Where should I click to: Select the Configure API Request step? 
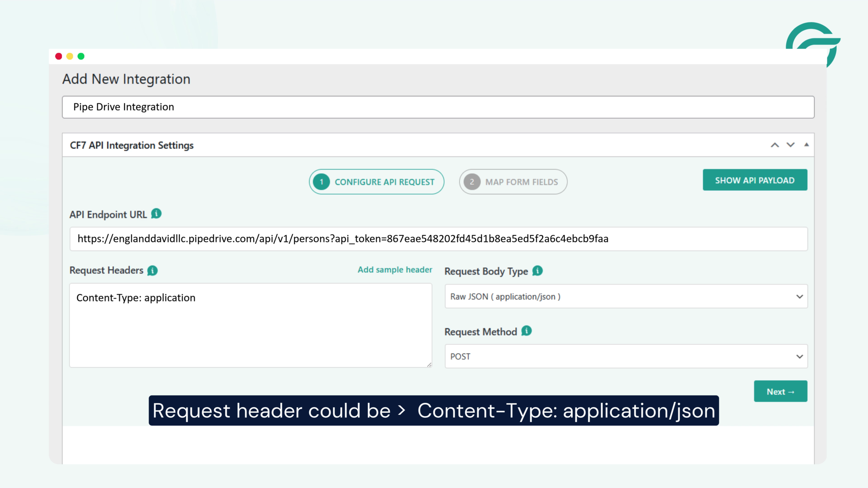point(376,182)
